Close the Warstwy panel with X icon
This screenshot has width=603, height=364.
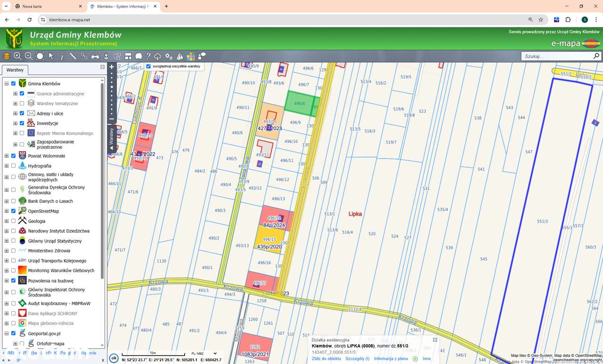point(103,67)
